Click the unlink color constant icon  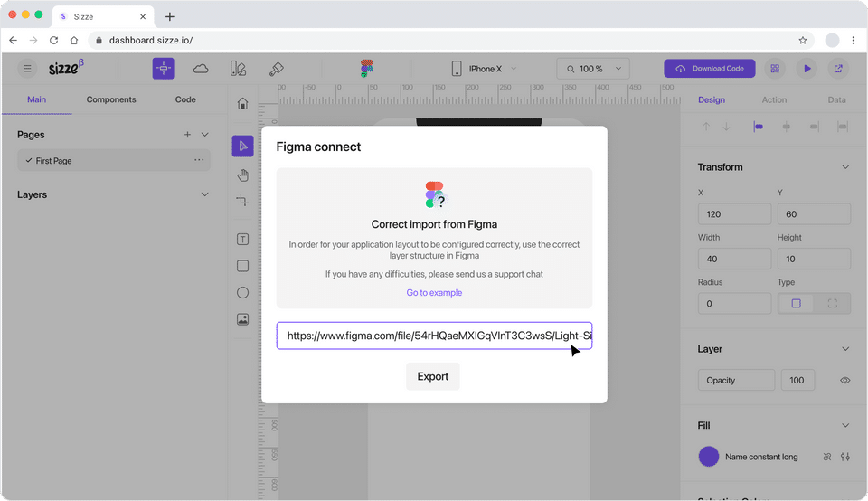point(827,457)
